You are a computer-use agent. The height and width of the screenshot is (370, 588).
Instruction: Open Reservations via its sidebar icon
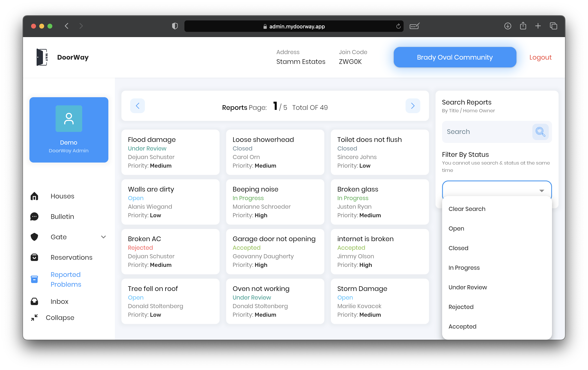pyautogui.click(x=34, y=257)
